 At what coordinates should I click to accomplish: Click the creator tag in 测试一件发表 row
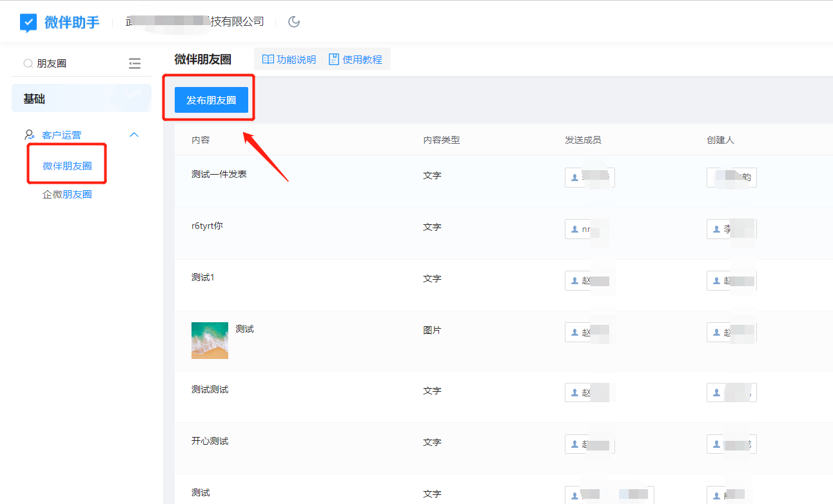[732, 177]
